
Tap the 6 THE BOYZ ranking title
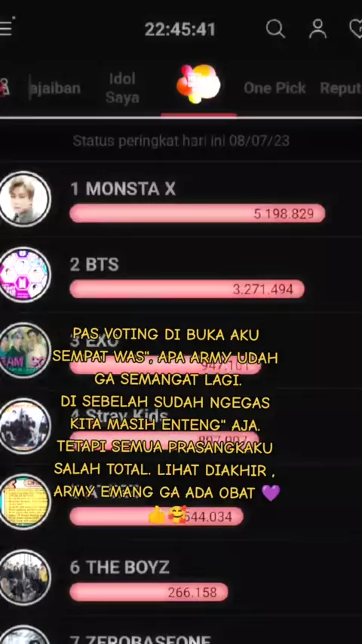click(120, 568)
